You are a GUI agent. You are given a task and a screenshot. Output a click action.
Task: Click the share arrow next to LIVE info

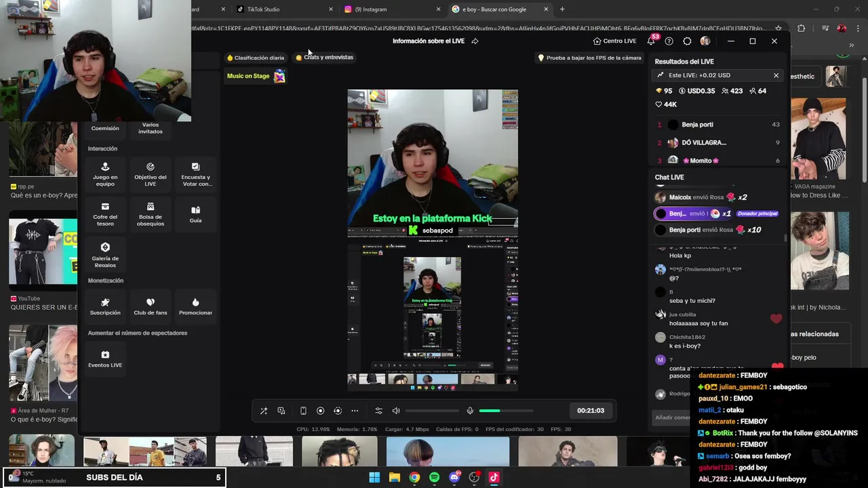[x=475, y=41]
